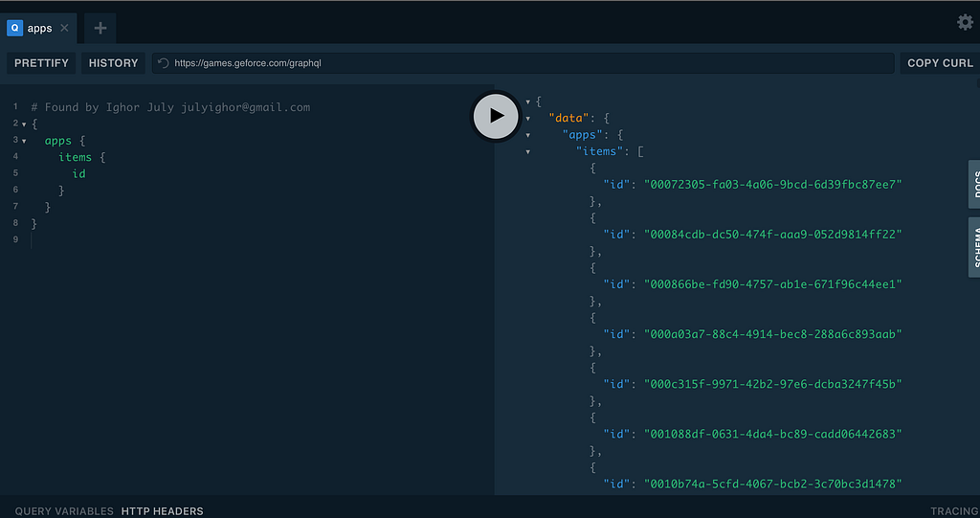
Task: Click the PRETTIFY button
Action: pyautogui.click(x=41, y=63)
